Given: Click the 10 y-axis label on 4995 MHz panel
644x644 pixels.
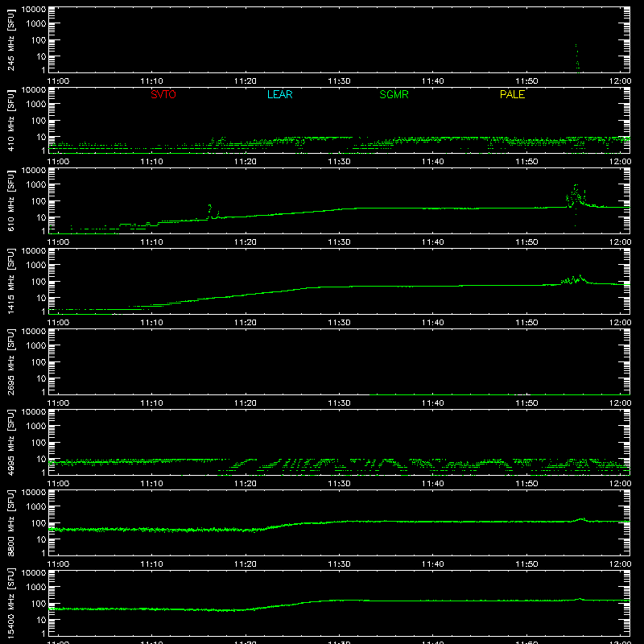Looking at the screenshot, I should click(x=41, y=459).
